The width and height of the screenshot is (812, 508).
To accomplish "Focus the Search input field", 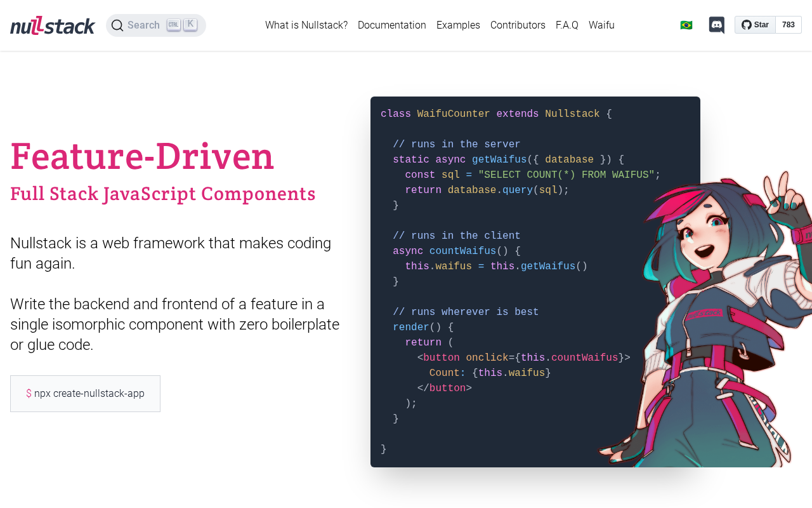I will click(x=143, y=25).
